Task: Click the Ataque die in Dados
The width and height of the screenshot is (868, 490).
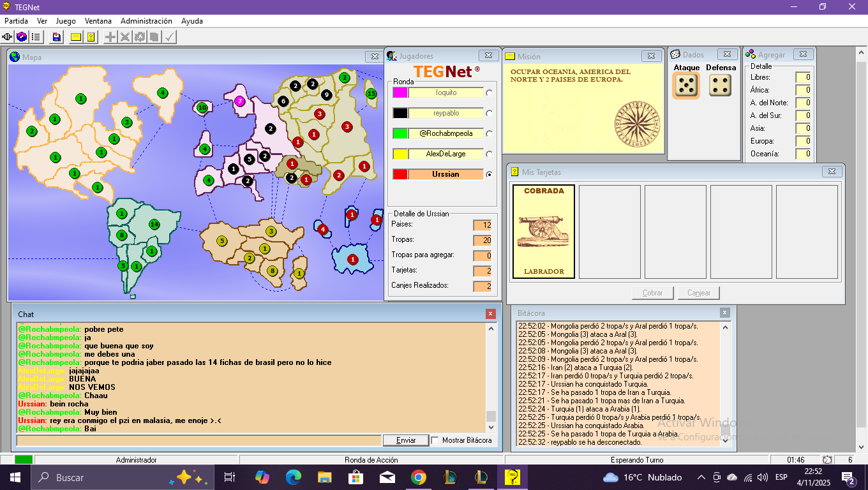Action: [x=686, y=85]
